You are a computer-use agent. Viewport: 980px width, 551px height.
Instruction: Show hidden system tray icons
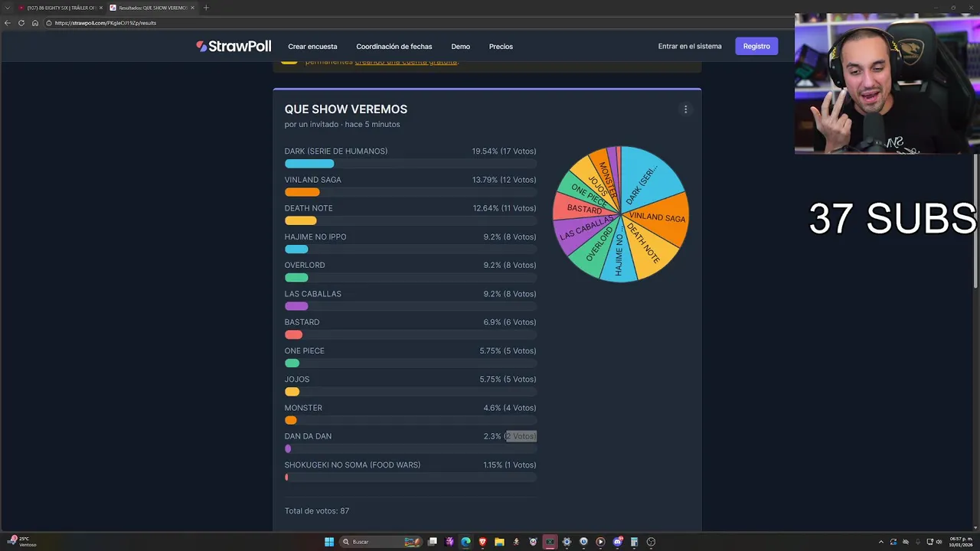pos(880,542)
